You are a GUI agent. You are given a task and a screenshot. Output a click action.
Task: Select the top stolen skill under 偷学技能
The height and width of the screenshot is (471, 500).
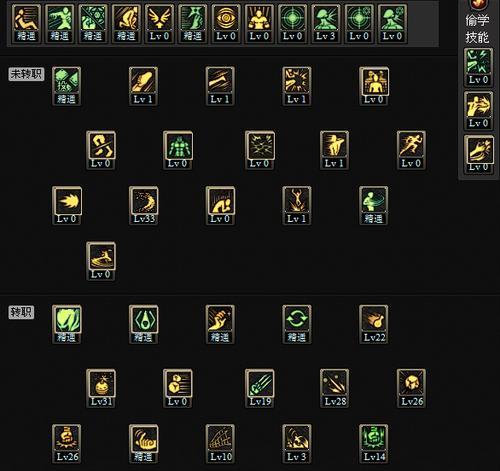coord(478,67)
